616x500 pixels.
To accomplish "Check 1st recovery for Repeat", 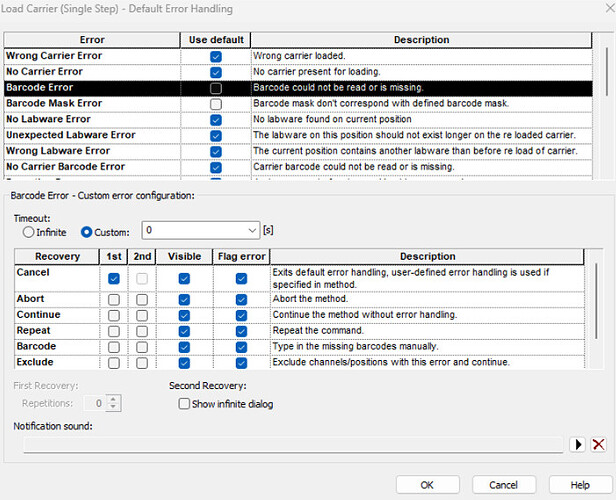I will (x=114, y=331).
